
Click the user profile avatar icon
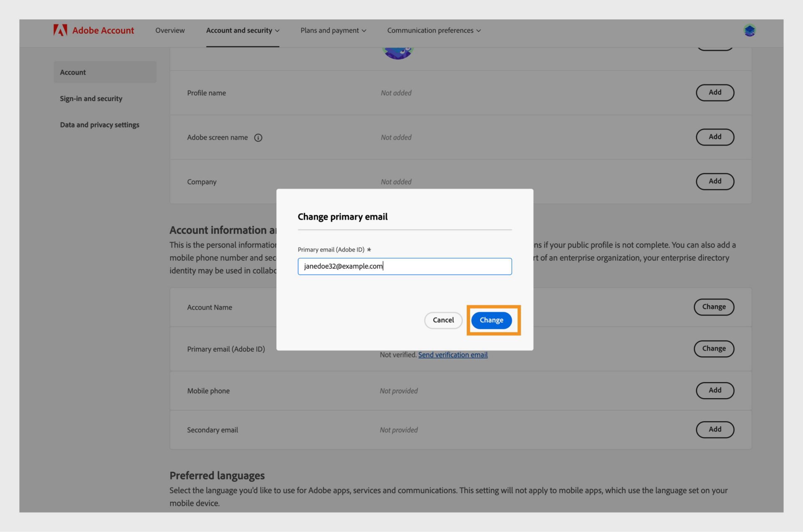[x=749, y=30]
